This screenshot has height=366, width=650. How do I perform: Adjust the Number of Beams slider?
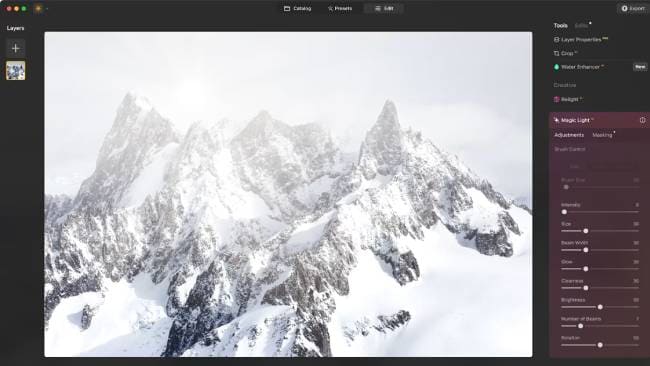coord(600,326)
